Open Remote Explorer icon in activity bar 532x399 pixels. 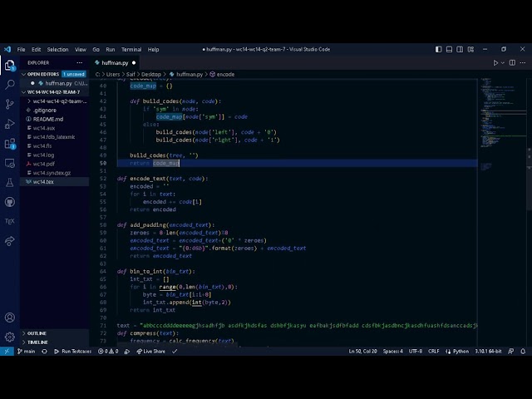(10, 163)
